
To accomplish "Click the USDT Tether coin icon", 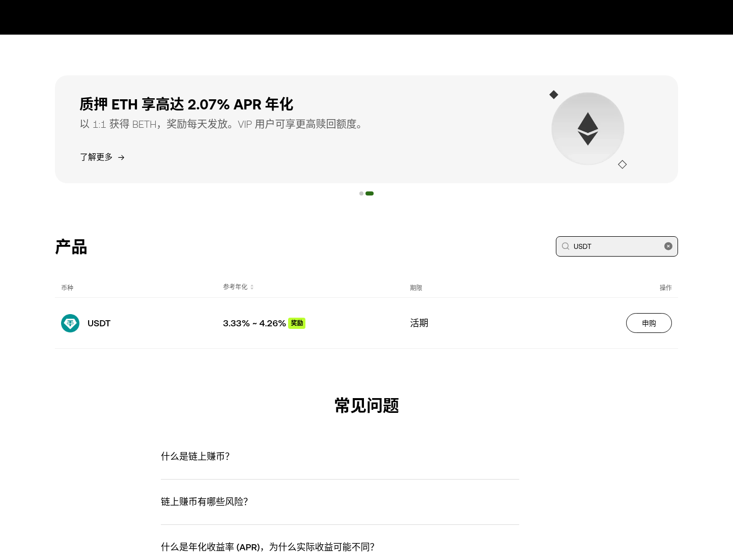I will click(70, 323).
